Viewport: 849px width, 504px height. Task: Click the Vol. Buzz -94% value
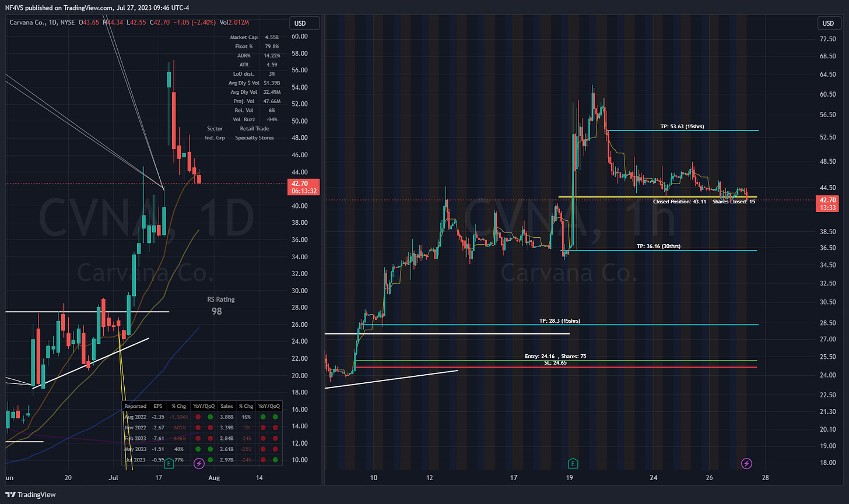click(x=272, y=119)
